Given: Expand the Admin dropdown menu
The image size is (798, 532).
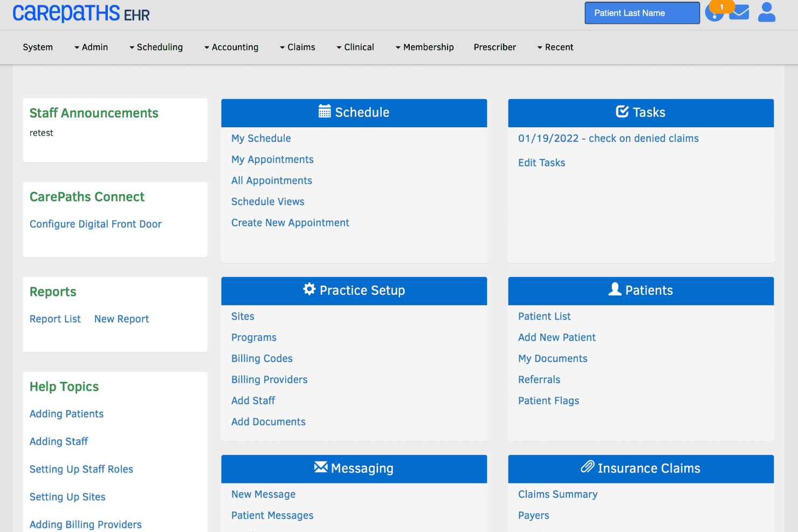Looking at the screenshot, I should [x=91, y=47].
